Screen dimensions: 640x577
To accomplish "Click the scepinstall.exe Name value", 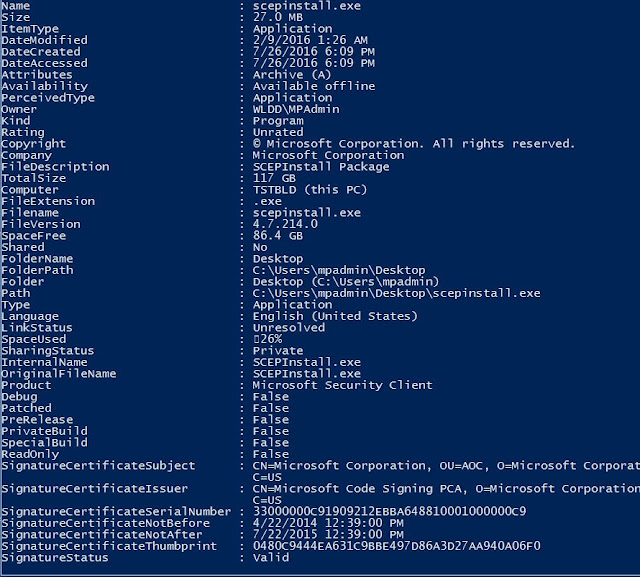I will (307, 6).
